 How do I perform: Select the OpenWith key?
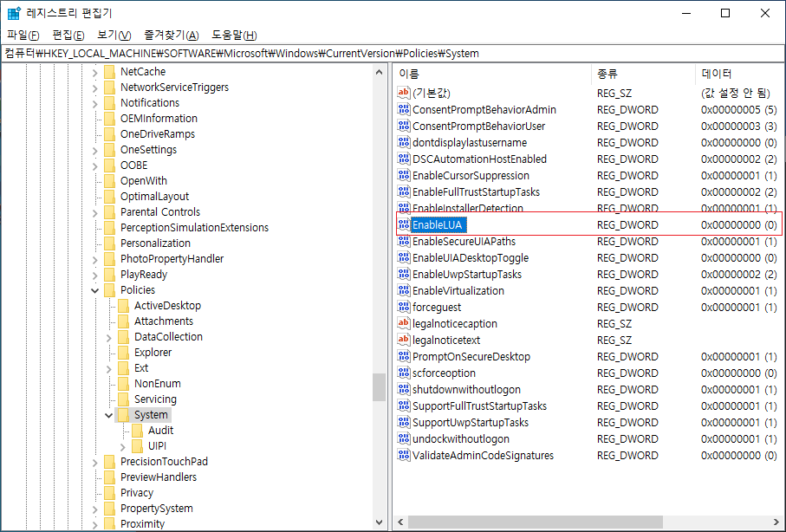(x=144, y=180)
